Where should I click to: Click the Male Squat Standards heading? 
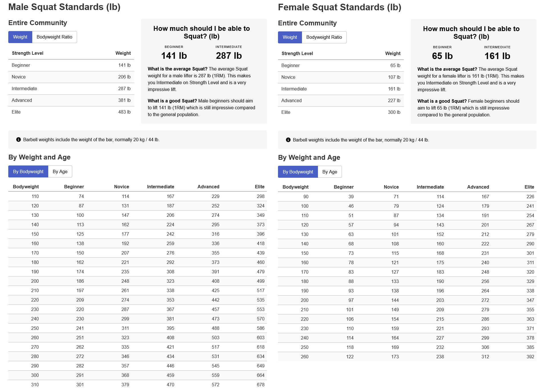(x=65, y=7)
